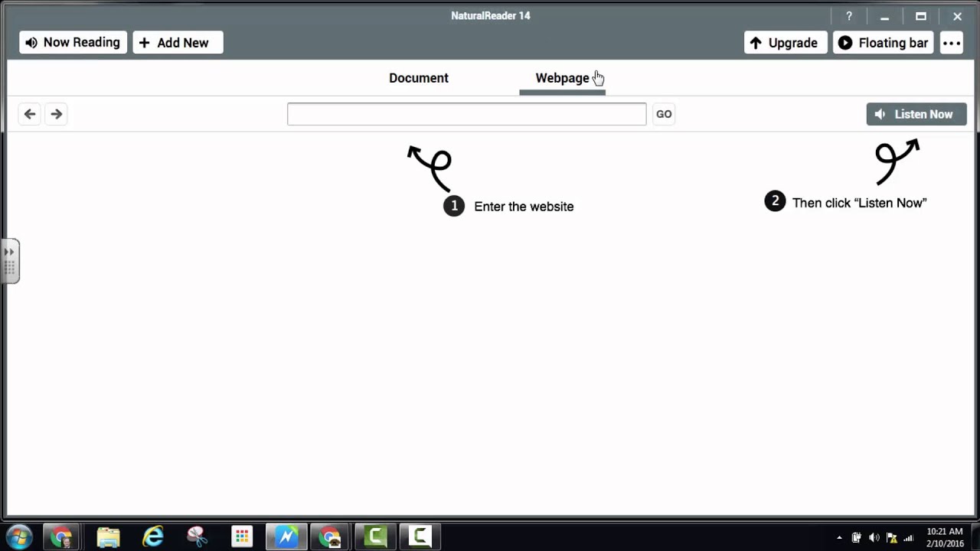This screenshot has height=551, width=980.
Task: Go forward with the right arrow
Action: (x=56, y=114)
